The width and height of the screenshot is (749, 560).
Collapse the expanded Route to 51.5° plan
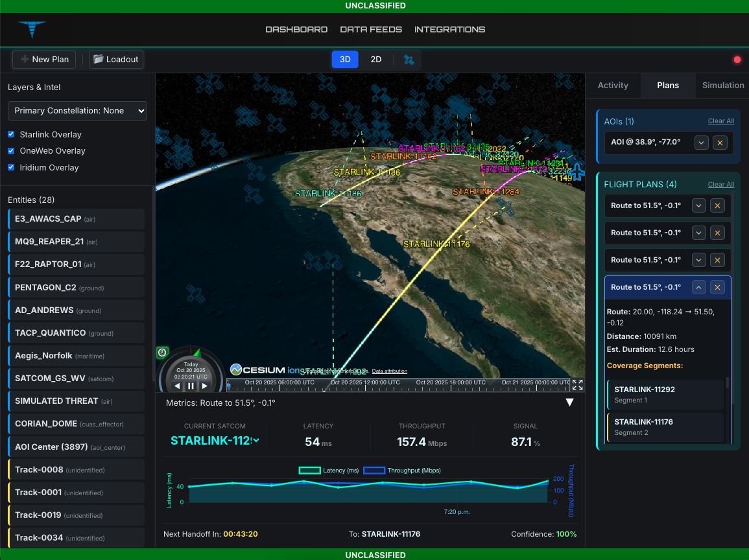pyautogui.click(x=698, y=287)
